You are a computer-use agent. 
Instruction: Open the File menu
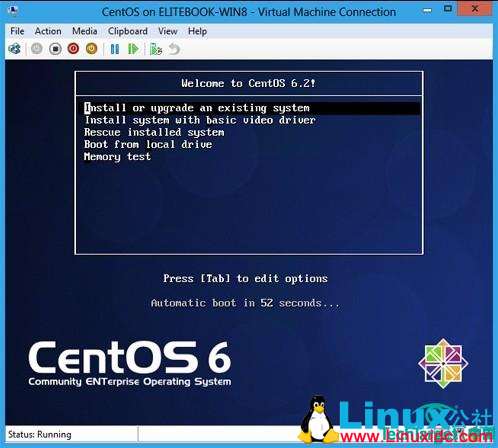[x=17, y=31]
